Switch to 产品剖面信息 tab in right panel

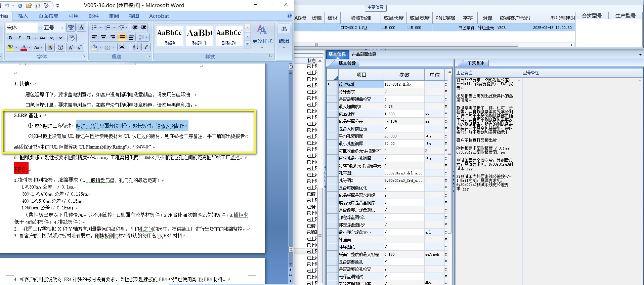click(364, 54)
